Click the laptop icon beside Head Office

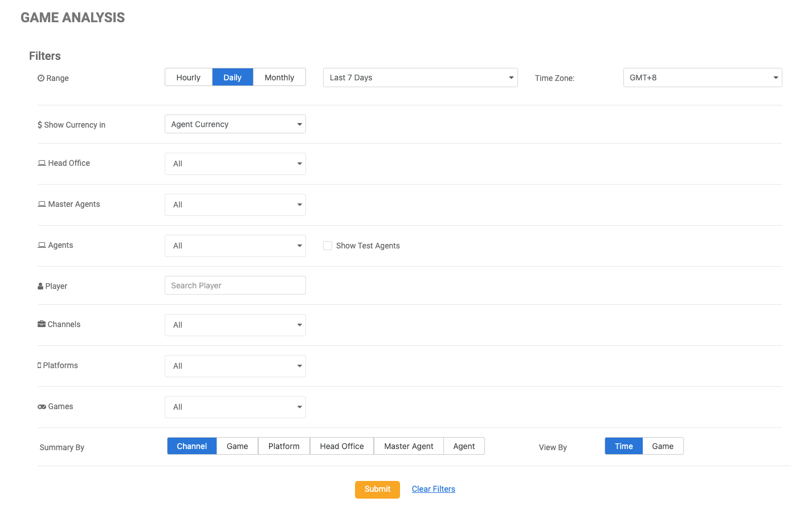[42, 163]
